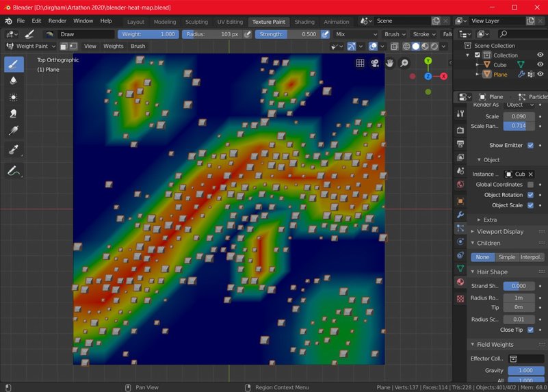Open the Texture checkerboard properties tab
Viewport: 548px width, 392px height.
tap(460, 299)
